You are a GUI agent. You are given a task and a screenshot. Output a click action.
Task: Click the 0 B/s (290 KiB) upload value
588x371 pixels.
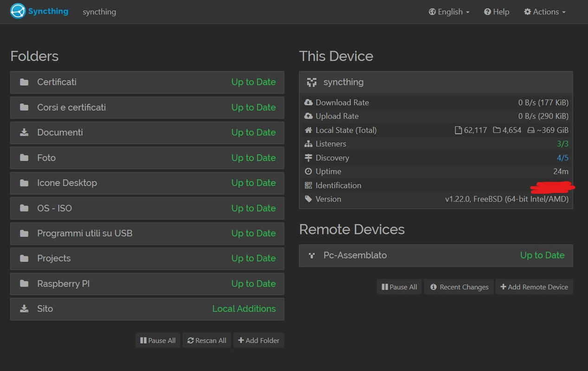click(x=543, y=116)
